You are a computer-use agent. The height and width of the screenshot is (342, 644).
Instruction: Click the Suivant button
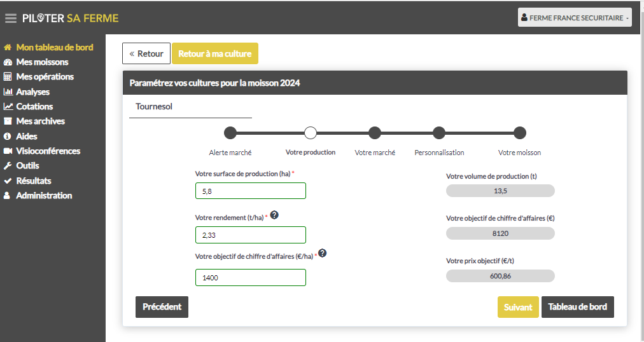point(518,307)
